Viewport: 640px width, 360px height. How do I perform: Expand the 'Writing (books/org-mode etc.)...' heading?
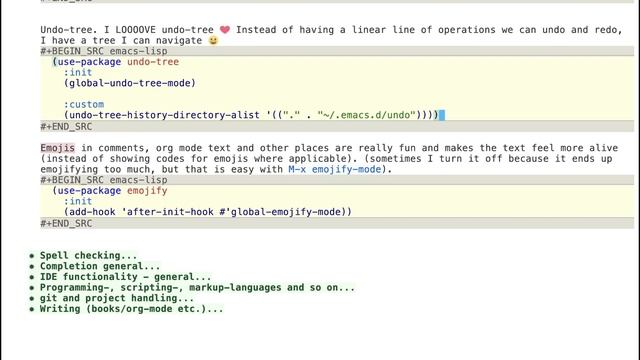point(131,309)
